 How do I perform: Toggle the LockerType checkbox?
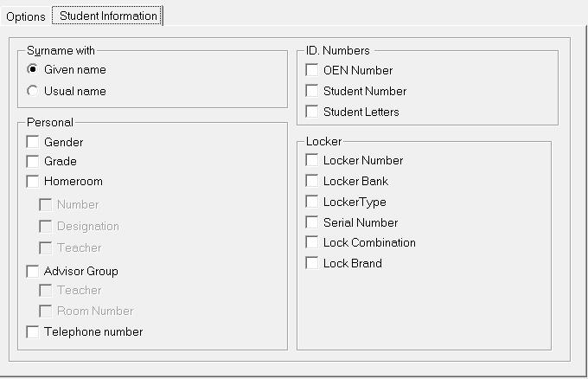pos(312,202)
